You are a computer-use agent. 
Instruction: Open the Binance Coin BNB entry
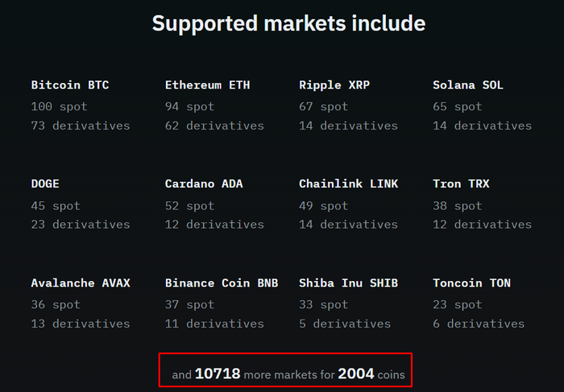click(222, 283)
